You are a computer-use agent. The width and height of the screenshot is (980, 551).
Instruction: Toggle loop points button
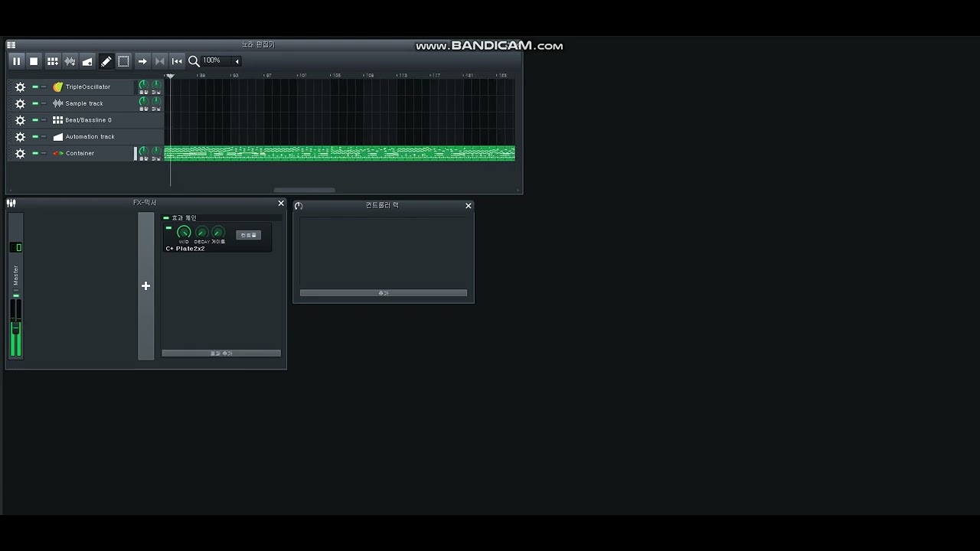coord(159,61)
